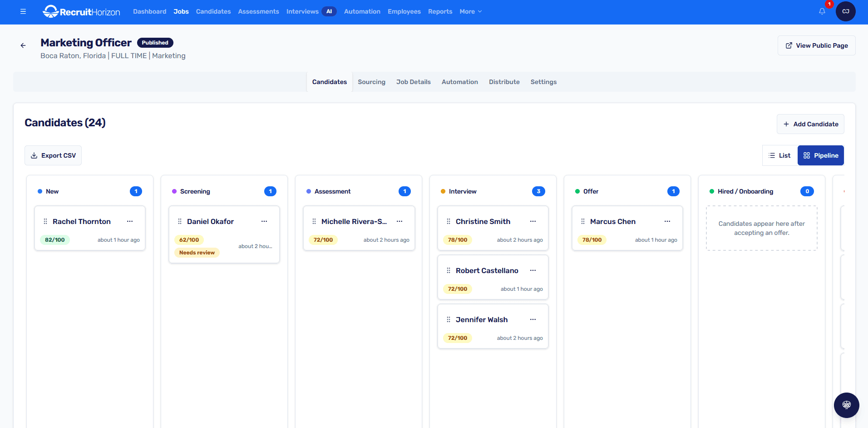The height and width of the screenshot is (428, 868).
Task: Click the CJ profile avatar
Action: point(846,11)
